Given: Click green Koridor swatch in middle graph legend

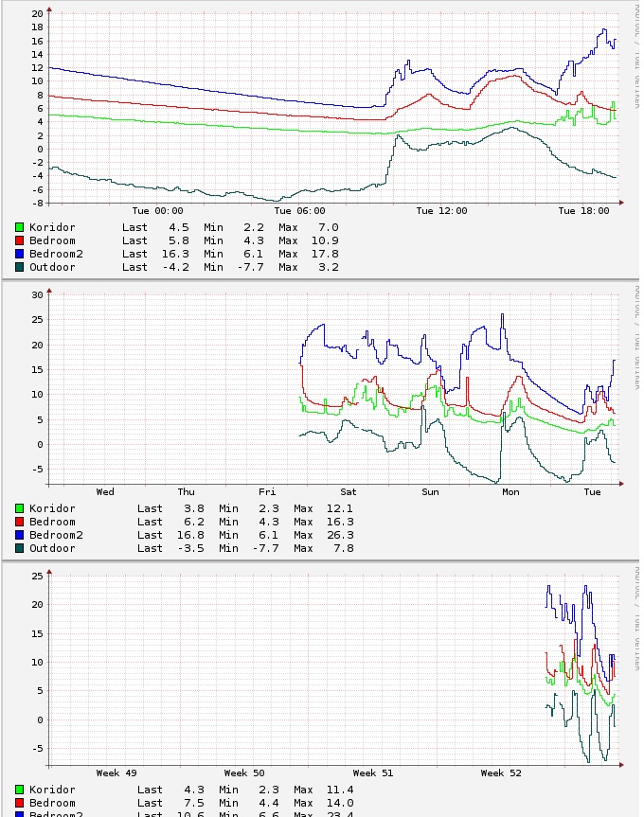Looking at the screenshot, I should (20, 508).
